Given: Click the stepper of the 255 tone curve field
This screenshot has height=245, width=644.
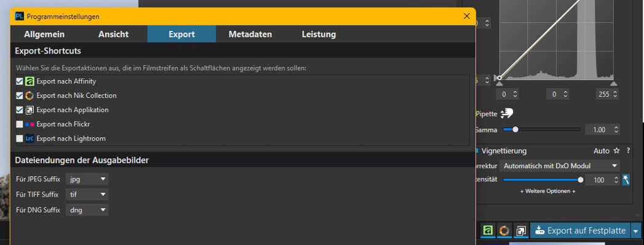Looking at the screenshot, I should pos(615,94).
